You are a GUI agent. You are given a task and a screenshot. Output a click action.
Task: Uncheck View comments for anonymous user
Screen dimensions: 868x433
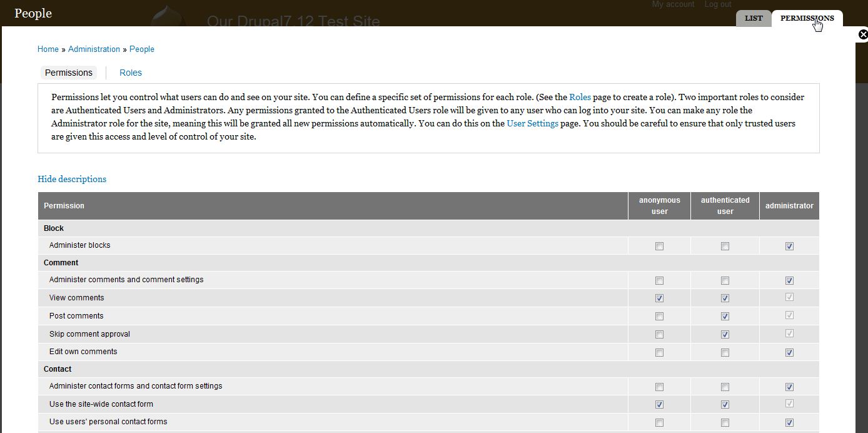(659, 298)
